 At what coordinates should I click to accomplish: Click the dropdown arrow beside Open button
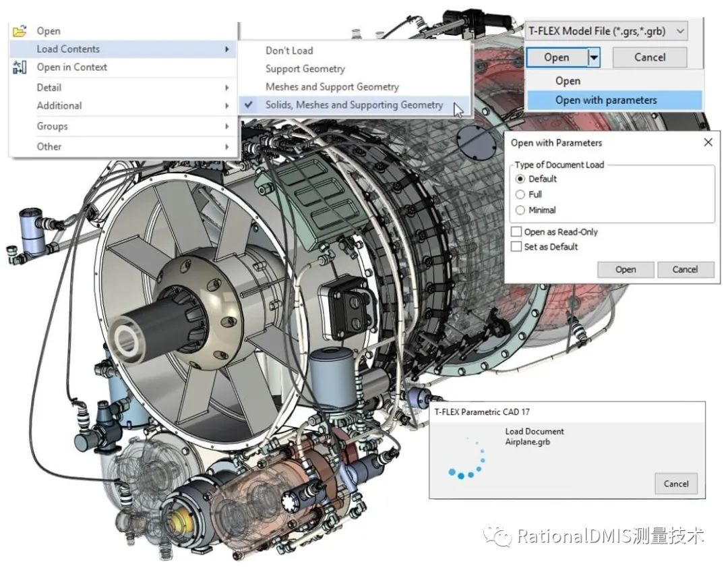coord(593,57)
